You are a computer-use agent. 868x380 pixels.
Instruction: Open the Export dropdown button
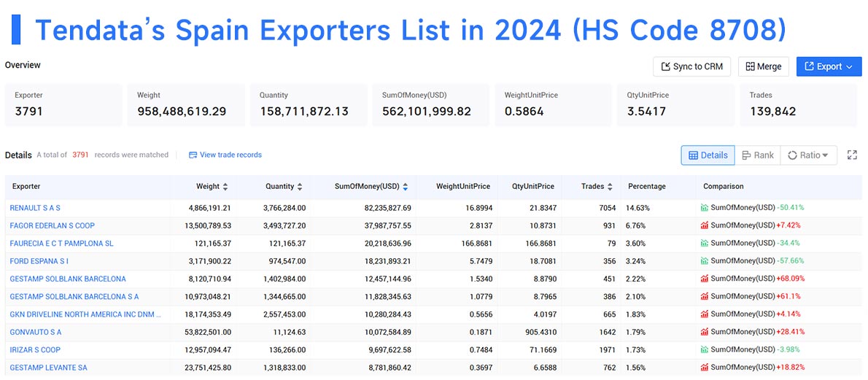829,66
